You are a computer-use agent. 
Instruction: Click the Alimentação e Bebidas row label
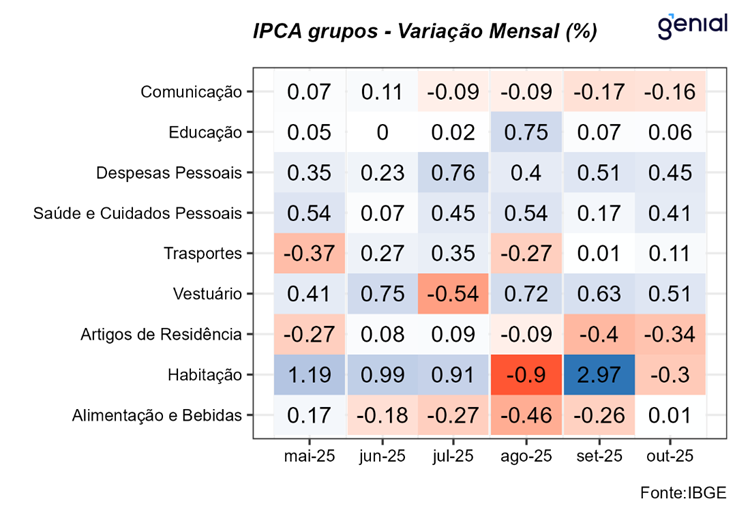click(x=158, y=414)
